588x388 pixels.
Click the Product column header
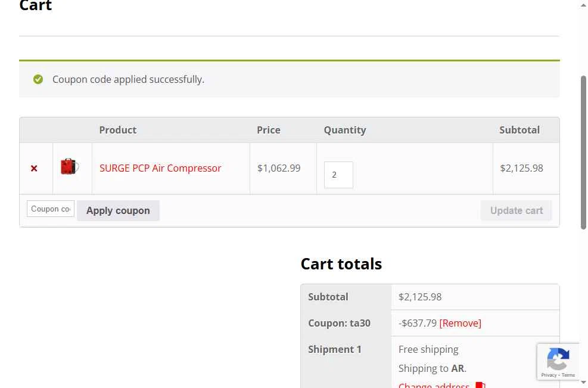(118, 130)
